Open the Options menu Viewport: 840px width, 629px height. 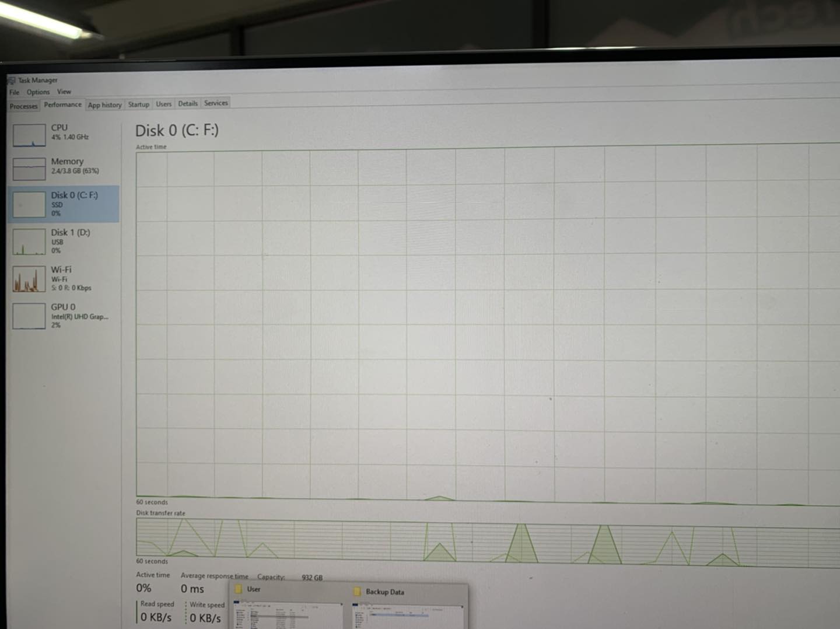(38, 92)
